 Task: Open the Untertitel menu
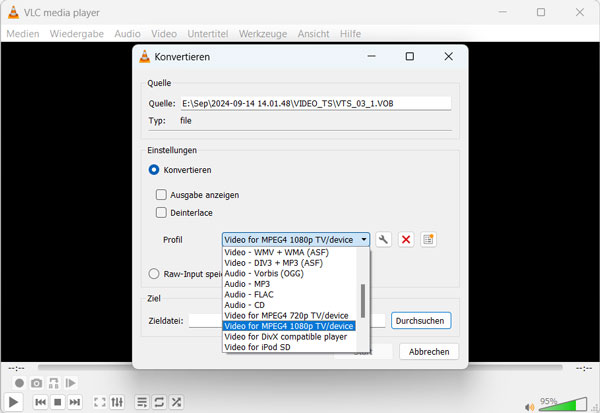[x=208, y=34]
